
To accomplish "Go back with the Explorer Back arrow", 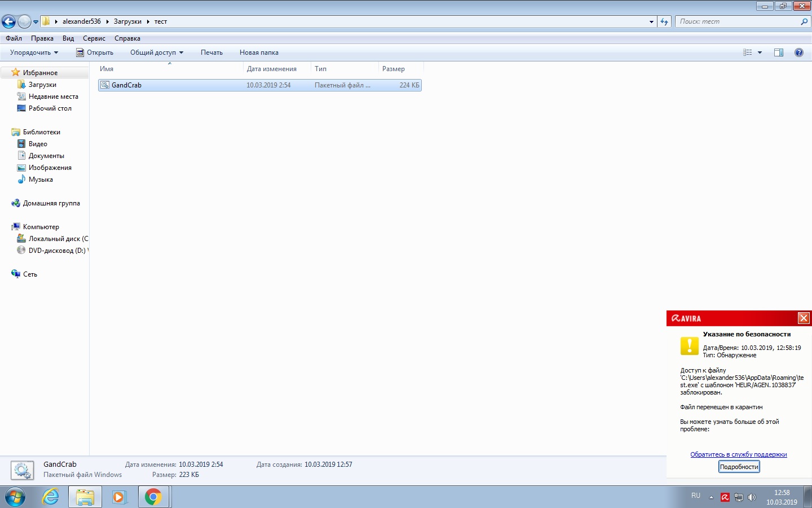I will [x=8, y=21].
